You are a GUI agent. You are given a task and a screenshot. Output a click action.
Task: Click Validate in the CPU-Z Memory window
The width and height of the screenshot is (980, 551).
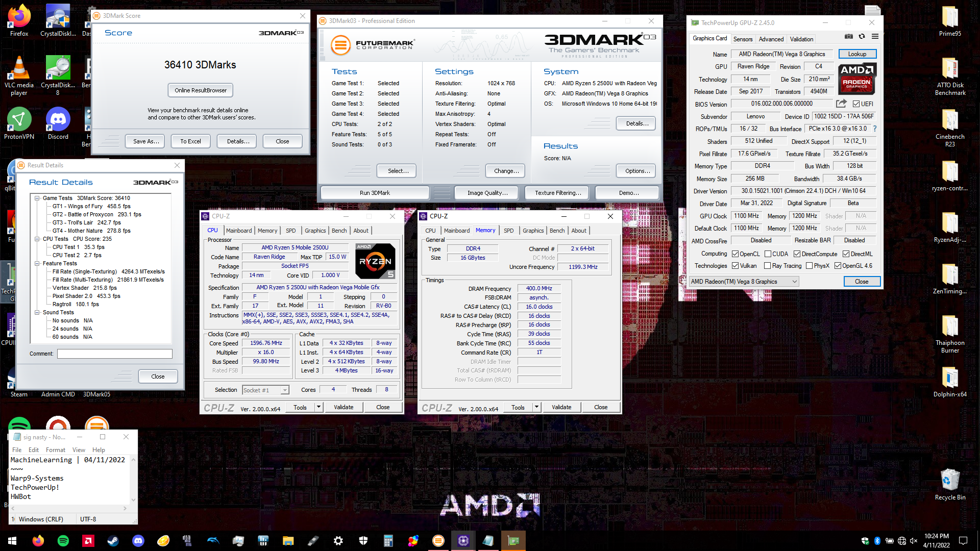(x=561, y=407)
